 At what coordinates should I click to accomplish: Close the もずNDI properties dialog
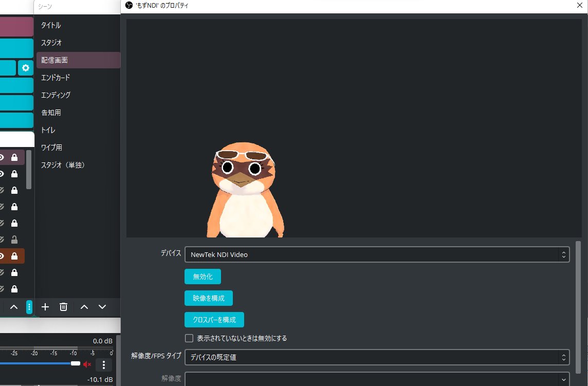point(579,5)
